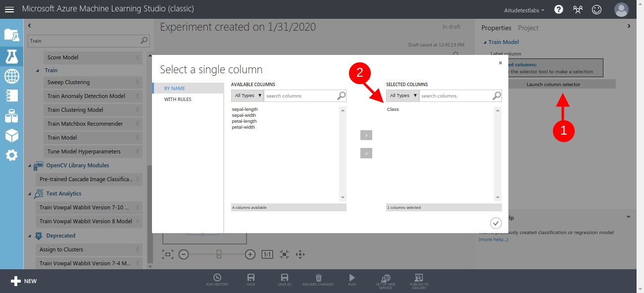This screenshot has width=644, height=293.
Task: Open Run History from the bottom toolbar
Action: click(217, 279)
